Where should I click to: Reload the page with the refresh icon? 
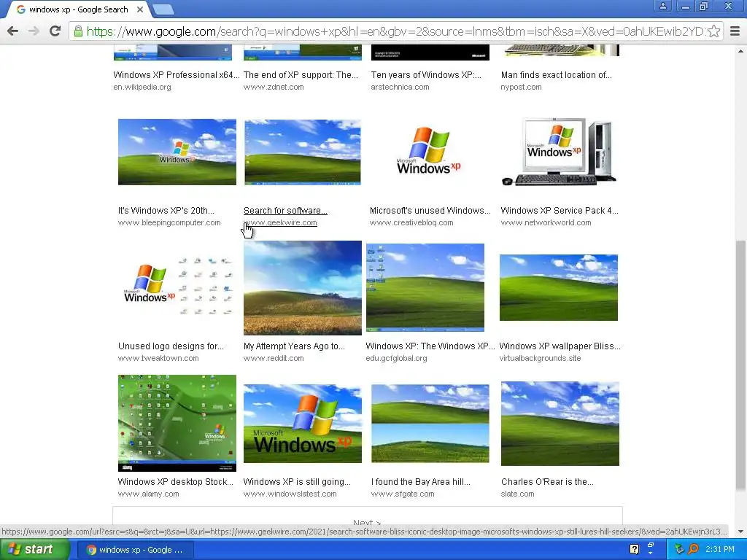point(55,31)
